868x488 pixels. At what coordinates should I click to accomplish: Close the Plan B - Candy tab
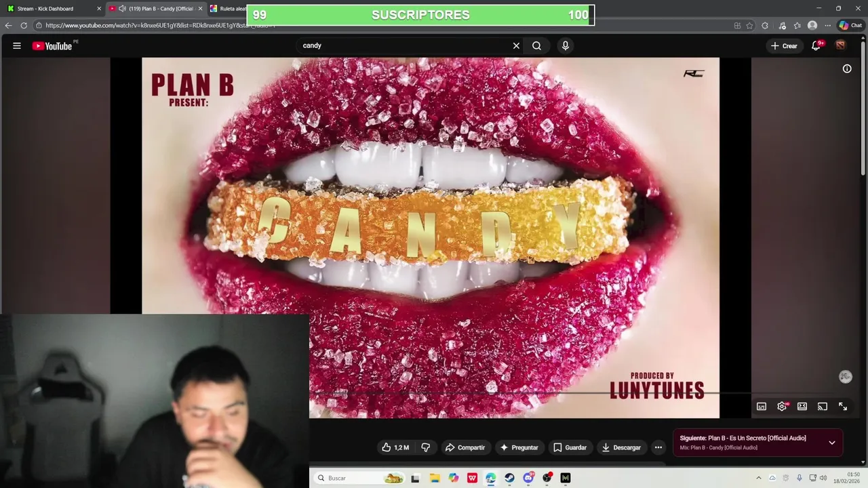coord(200,9)
